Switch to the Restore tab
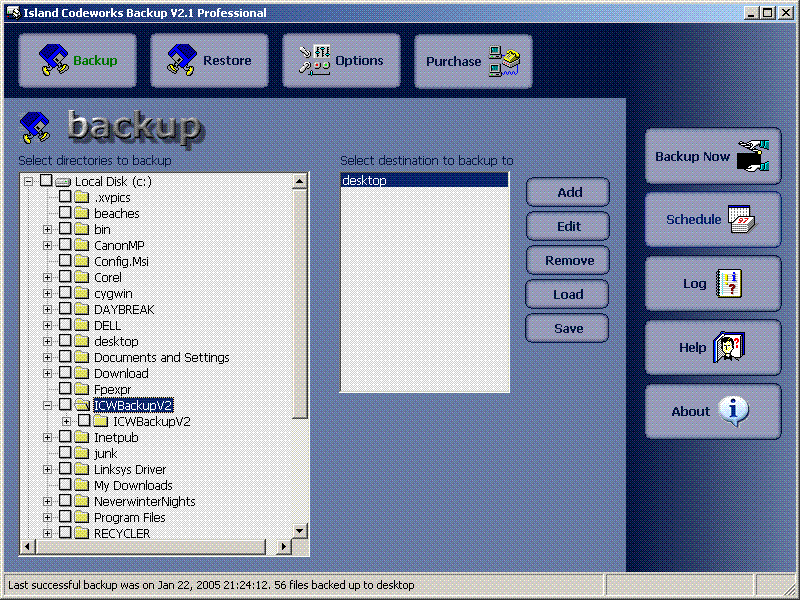 point(209,61)
